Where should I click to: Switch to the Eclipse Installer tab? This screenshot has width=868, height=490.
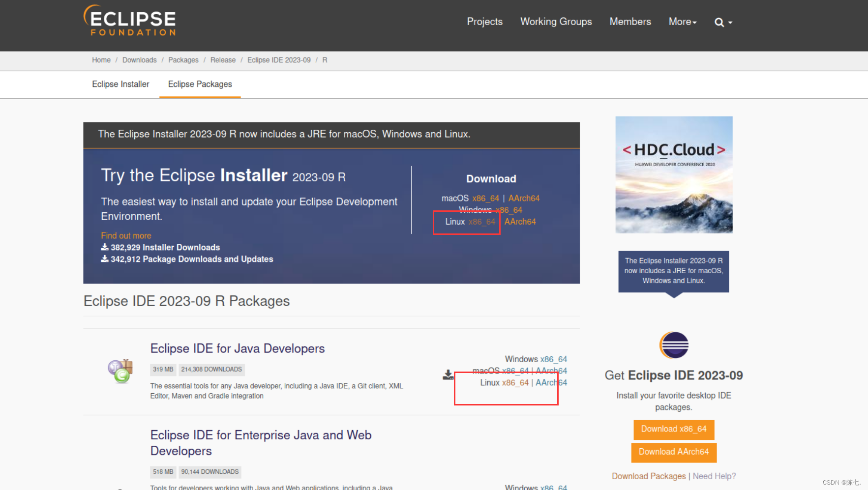click(x=120, y=84)
